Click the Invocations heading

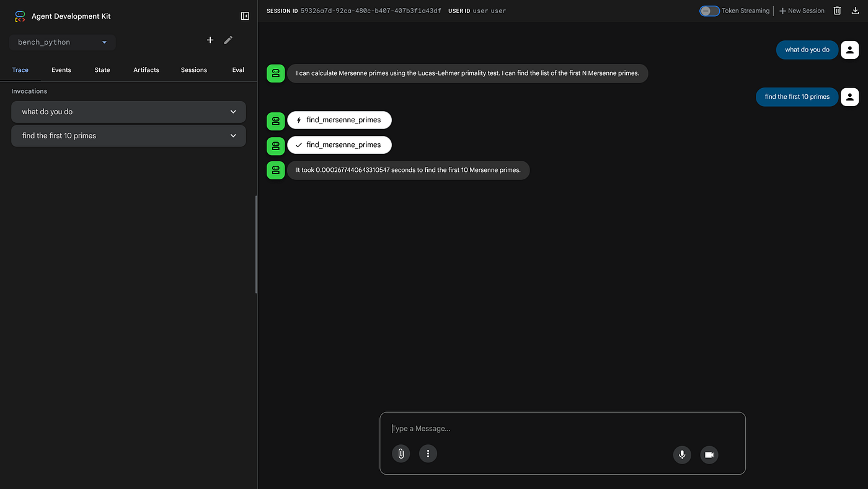pyautogui.click(x=29, y=91)
